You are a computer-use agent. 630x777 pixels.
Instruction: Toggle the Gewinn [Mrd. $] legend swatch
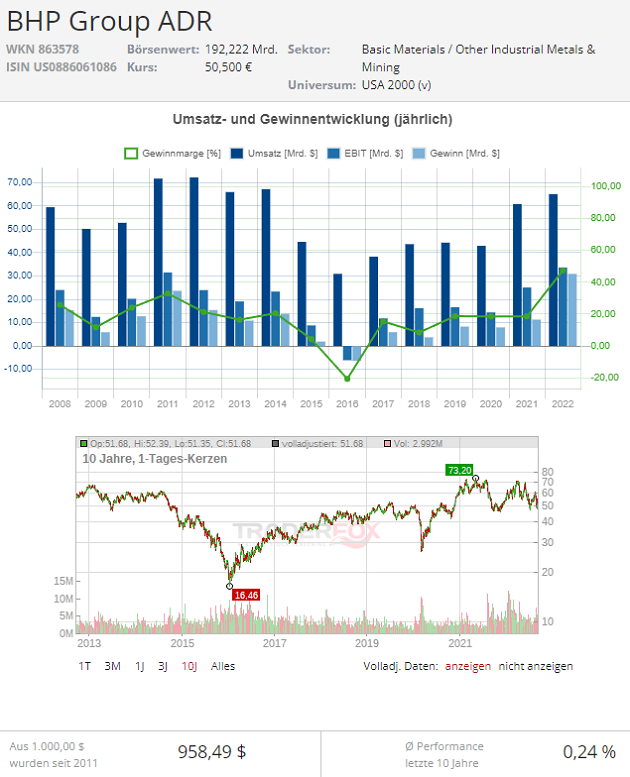click(x=419, y=154)
